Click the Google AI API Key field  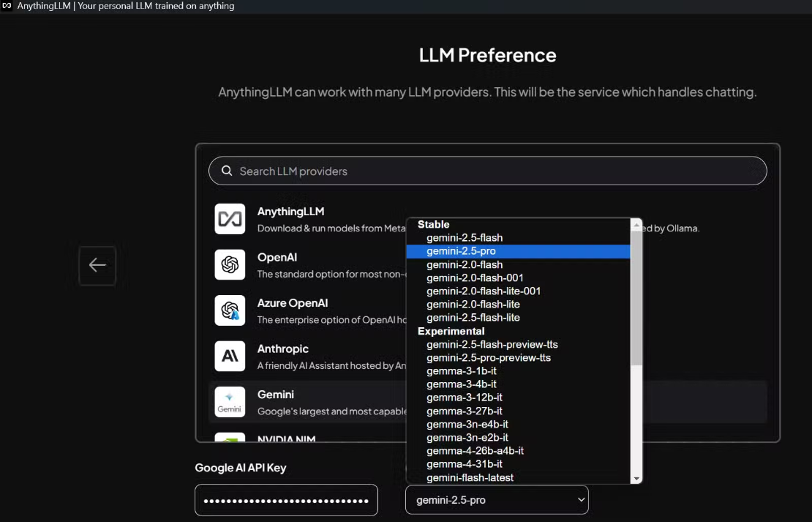click(286, 500)
